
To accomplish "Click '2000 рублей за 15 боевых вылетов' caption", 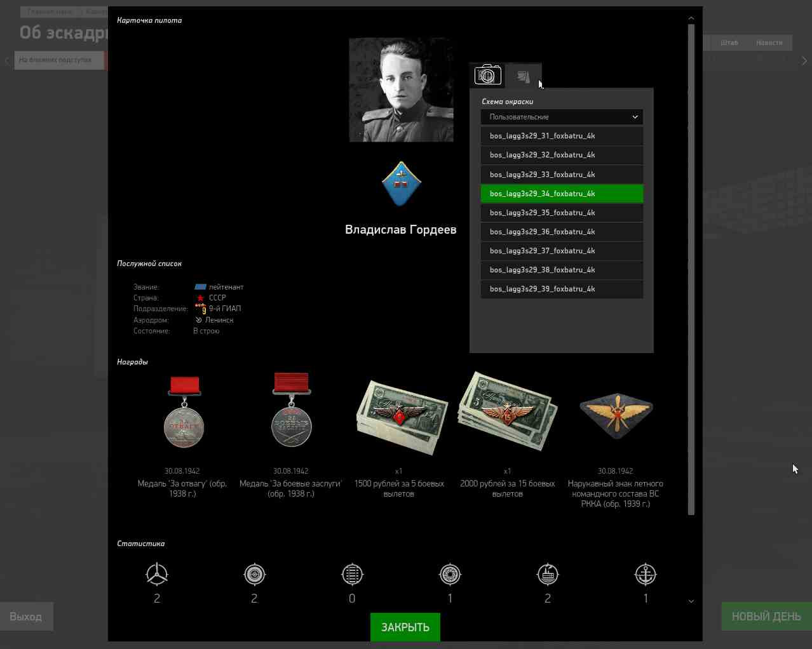I will point(508,488).
